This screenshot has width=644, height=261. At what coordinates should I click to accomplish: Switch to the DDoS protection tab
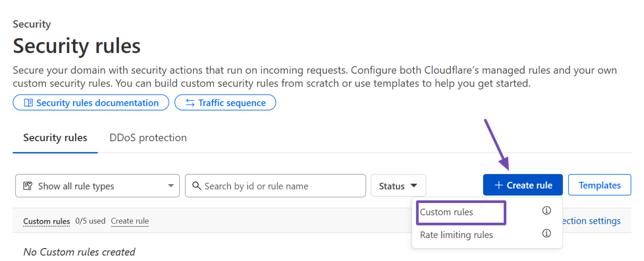pos(148,138)
